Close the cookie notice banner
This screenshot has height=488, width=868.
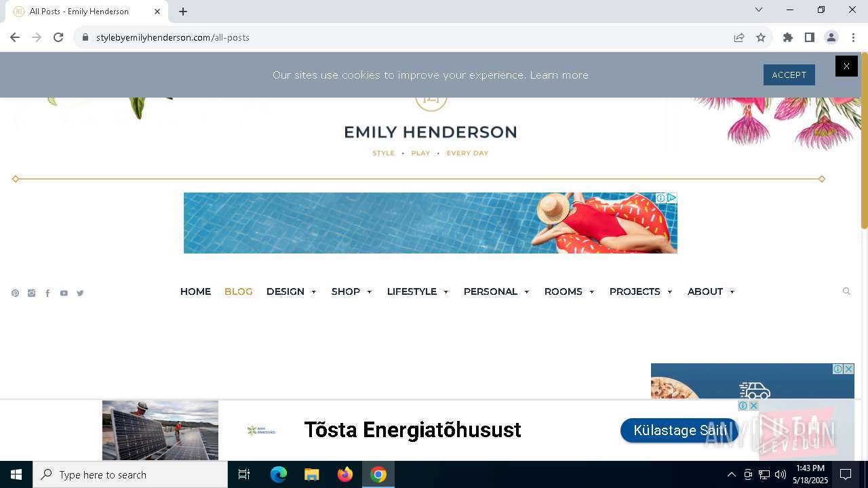point(846,66)
